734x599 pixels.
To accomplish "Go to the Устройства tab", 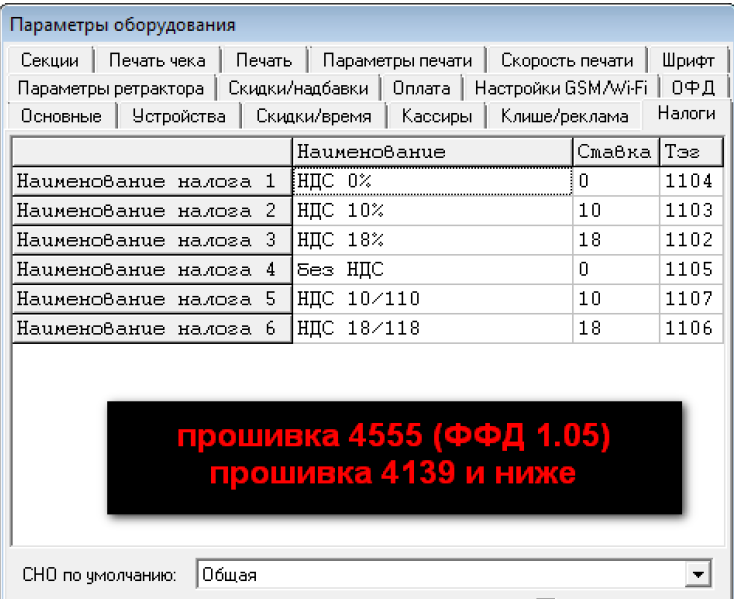I will coord(179,116).
